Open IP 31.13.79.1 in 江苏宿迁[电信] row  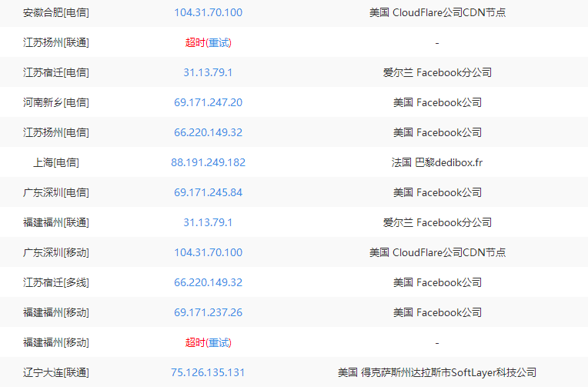(x=208, y=72)
